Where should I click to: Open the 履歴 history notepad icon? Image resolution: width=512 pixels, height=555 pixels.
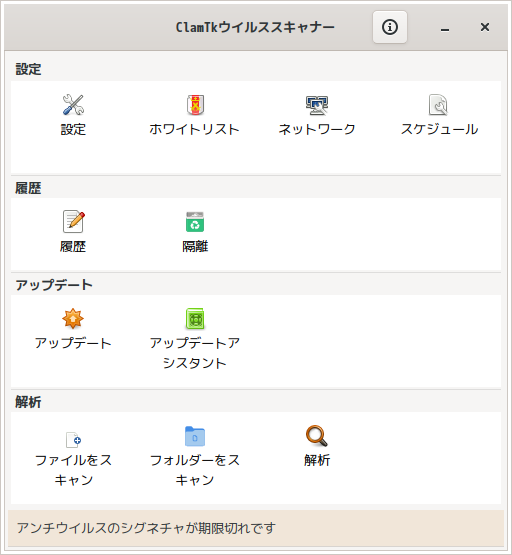(x=73, y=222)
